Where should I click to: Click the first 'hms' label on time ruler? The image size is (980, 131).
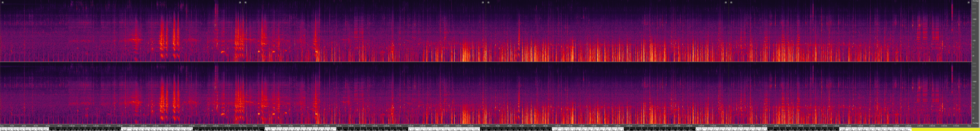(2, 126)
